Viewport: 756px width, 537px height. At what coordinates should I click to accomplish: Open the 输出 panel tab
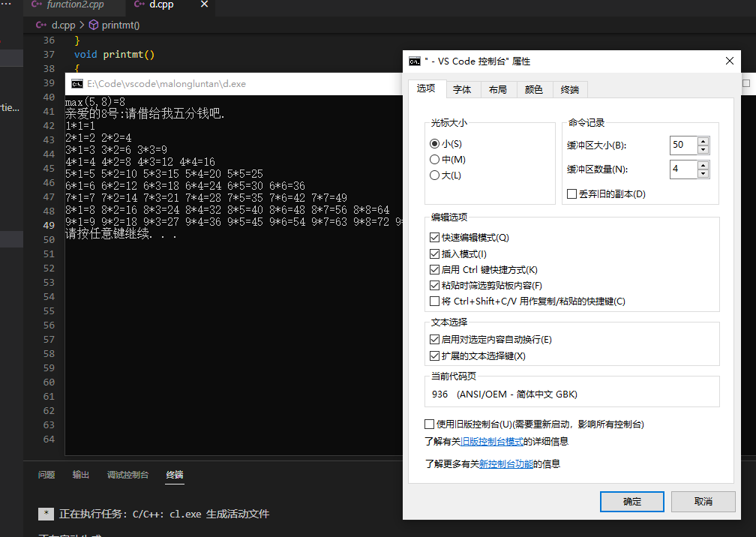pos(80,475)
